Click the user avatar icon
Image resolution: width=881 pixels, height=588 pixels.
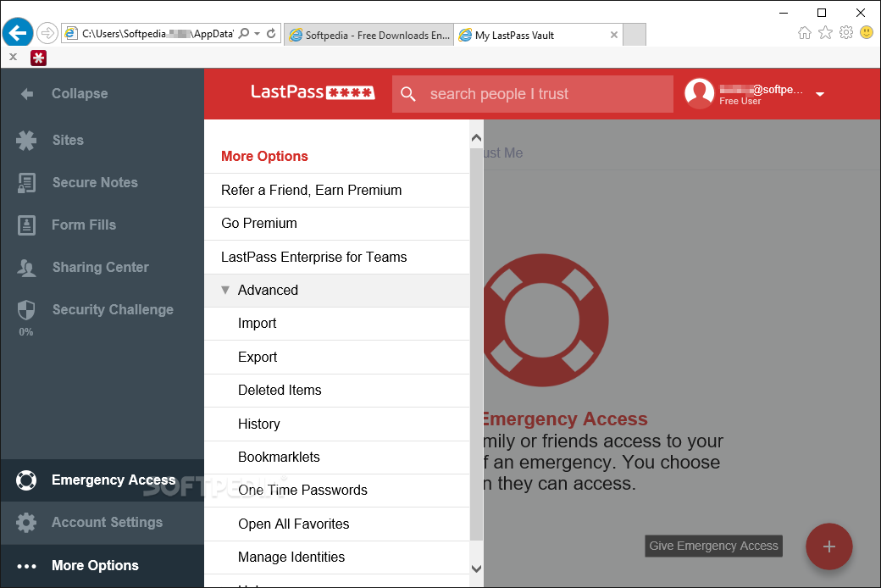[x=700, y=93]
